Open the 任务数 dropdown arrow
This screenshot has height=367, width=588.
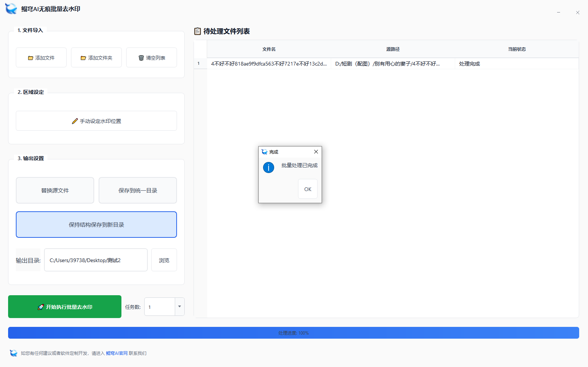(x=180, y=307)
